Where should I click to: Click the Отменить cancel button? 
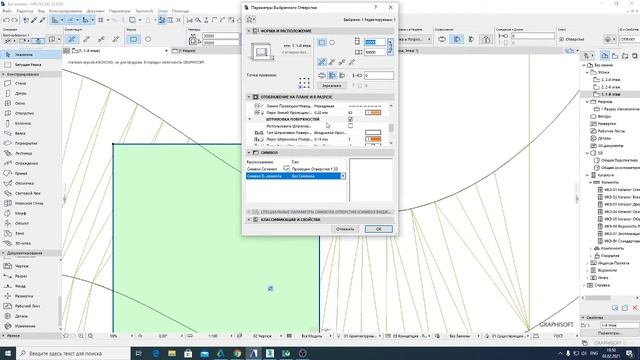pyautogui.click(x=345, y=229)
